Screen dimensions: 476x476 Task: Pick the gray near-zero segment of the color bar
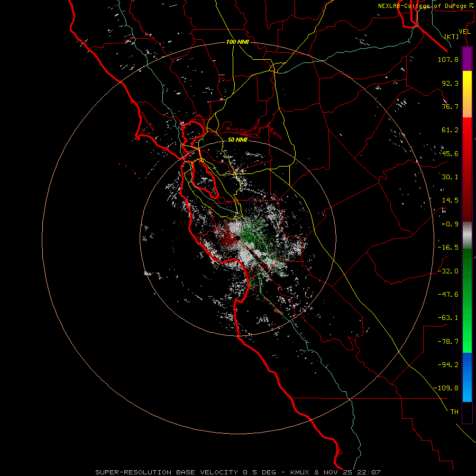pos(467,235)
